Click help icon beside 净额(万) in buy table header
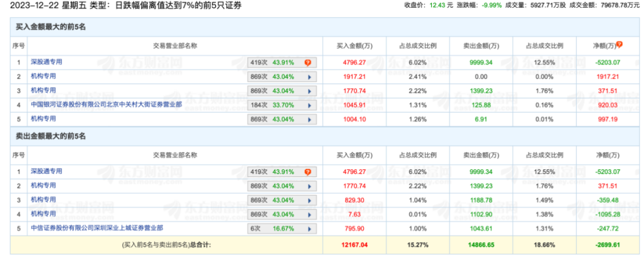Screen dimensions: 644x257 620,44
